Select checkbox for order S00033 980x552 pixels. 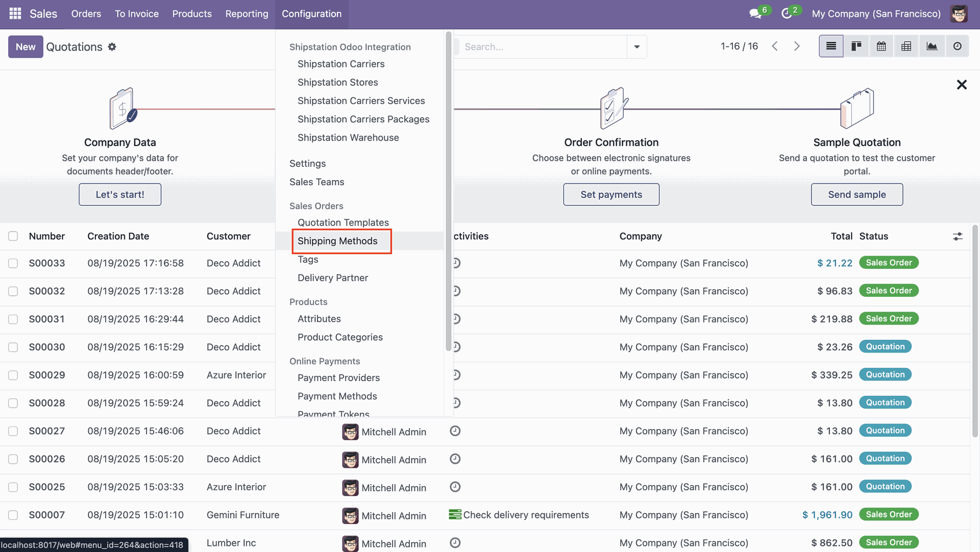tap(13, 263)
